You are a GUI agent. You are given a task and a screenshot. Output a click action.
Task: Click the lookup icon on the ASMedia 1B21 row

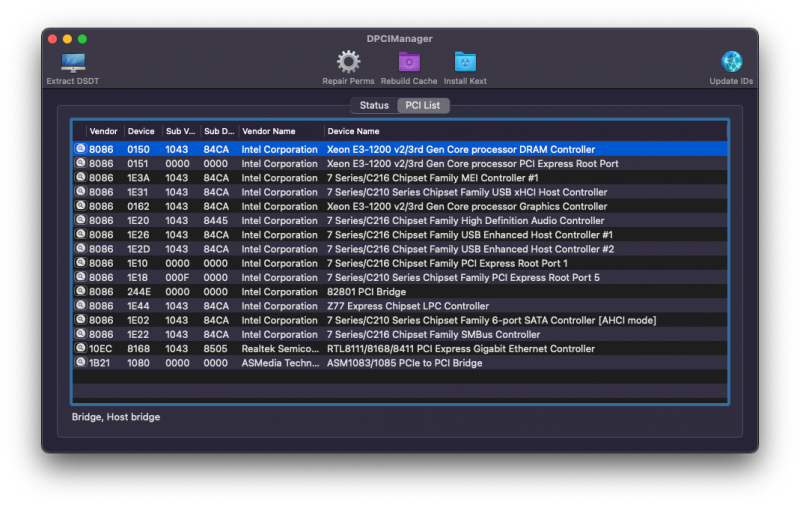point(81,363)
